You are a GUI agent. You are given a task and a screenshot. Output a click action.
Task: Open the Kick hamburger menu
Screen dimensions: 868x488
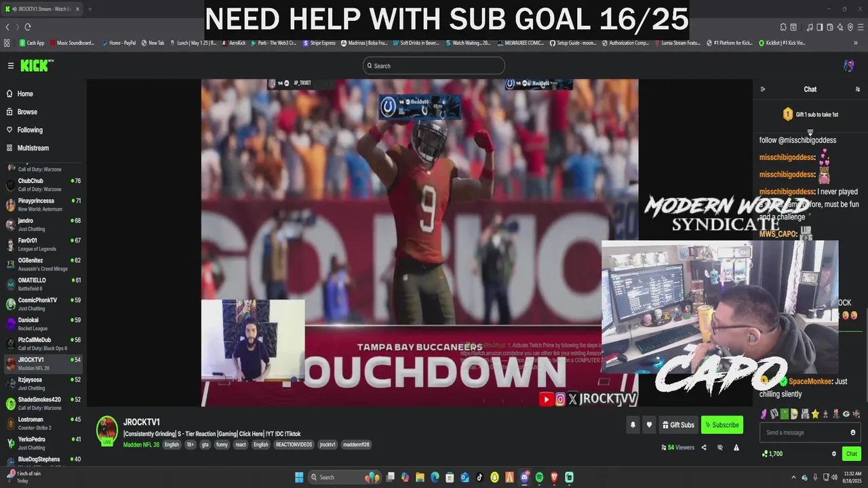(11, 66)
